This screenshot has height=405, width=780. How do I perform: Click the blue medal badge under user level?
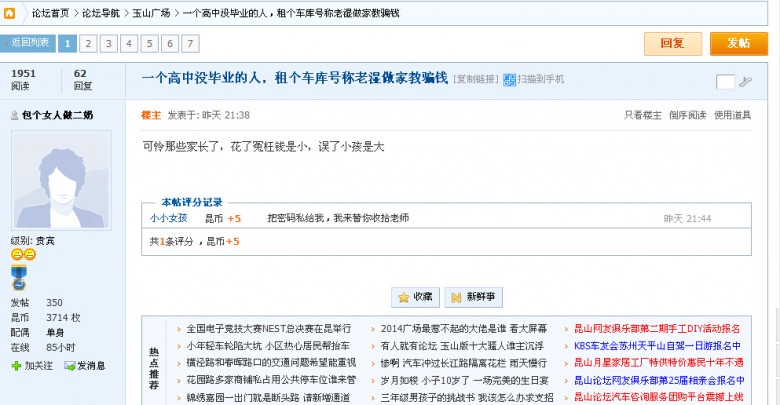17,277
